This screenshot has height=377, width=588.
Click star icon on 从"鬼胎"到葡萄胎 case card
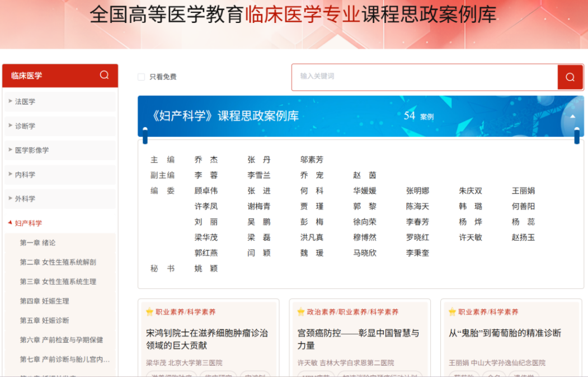coord(452,312)
